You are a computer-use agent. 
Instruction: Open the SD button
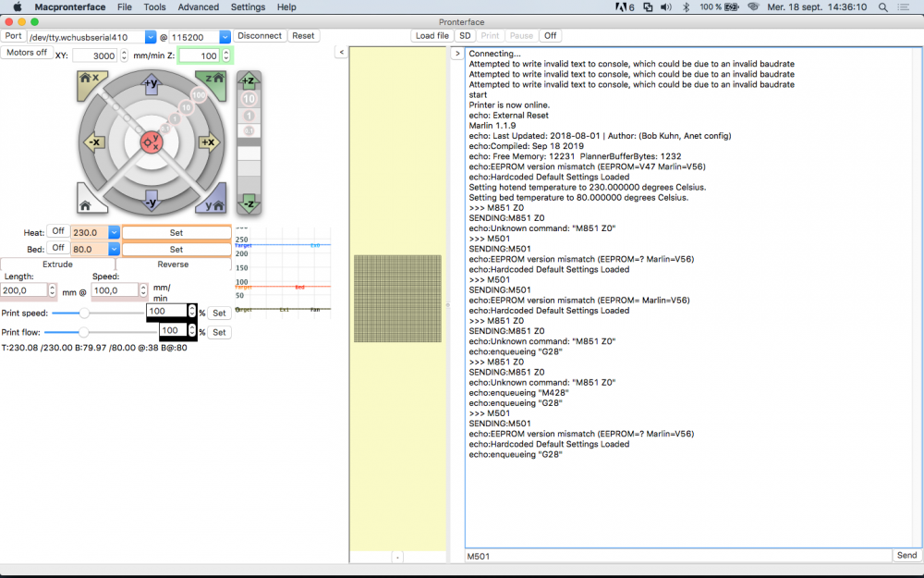465,35
